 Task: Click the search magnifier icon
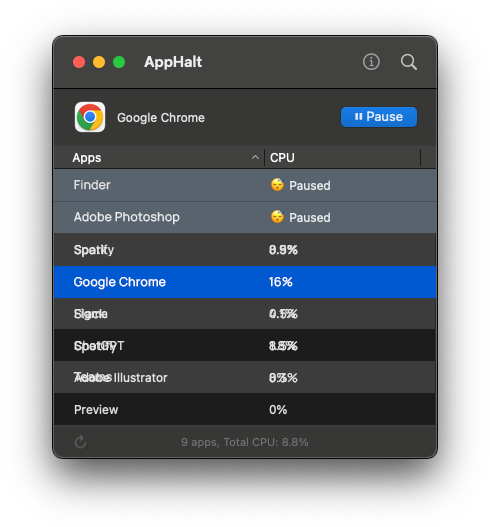click(x=409, y=62)
